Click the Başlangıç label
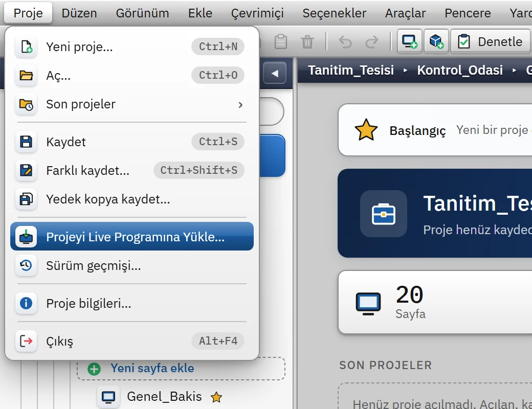This screenshot has width=532, height=409. (417, 130)
